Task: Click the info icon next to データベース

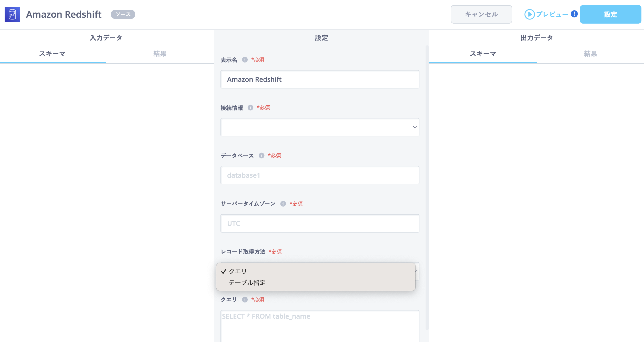Action: click(261, 156)
